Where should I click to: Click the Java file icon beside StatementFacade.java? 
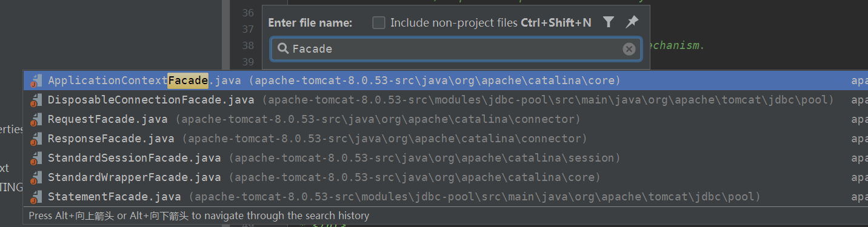click(x=36, y=197)
